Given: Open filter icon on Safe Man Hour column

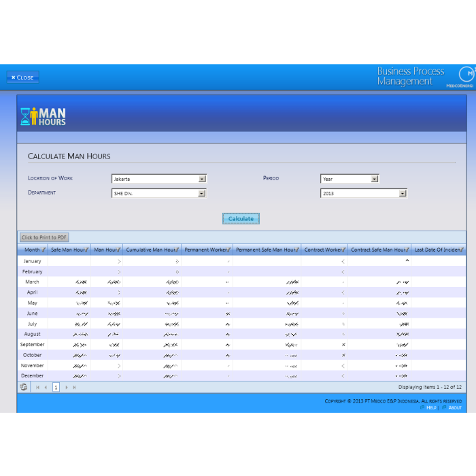Looking at the screenshot, I should [x=87, y=250].
